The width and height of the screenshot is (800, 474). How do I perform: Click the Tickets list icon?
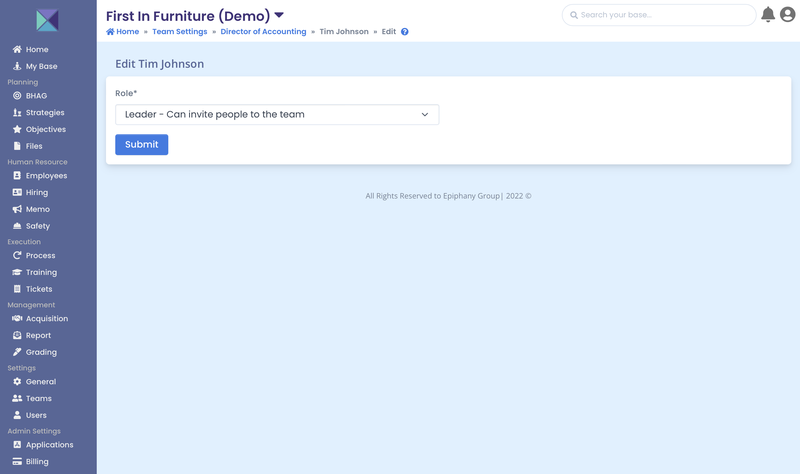tap(17, 289)
